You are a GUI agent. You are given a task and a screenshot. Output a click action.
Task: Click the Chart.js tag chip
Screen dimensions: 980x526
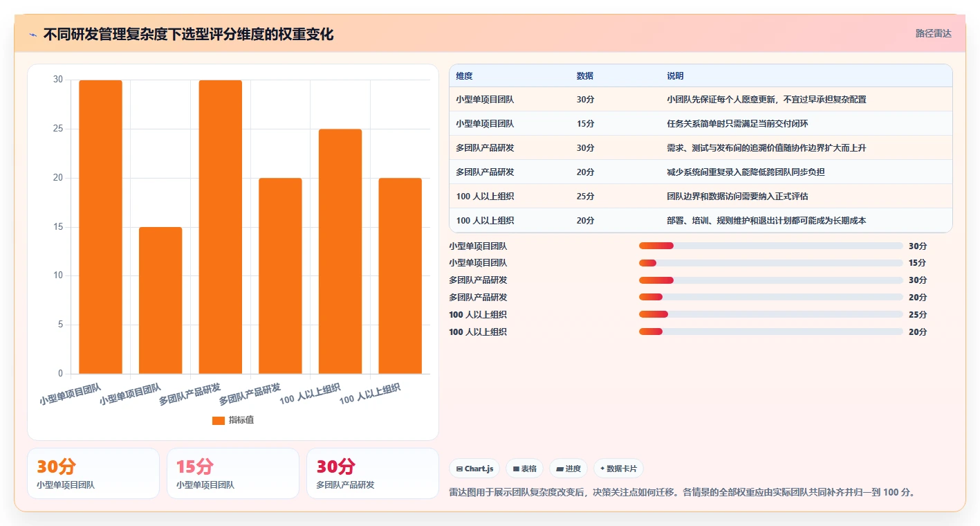pos(474,469)
